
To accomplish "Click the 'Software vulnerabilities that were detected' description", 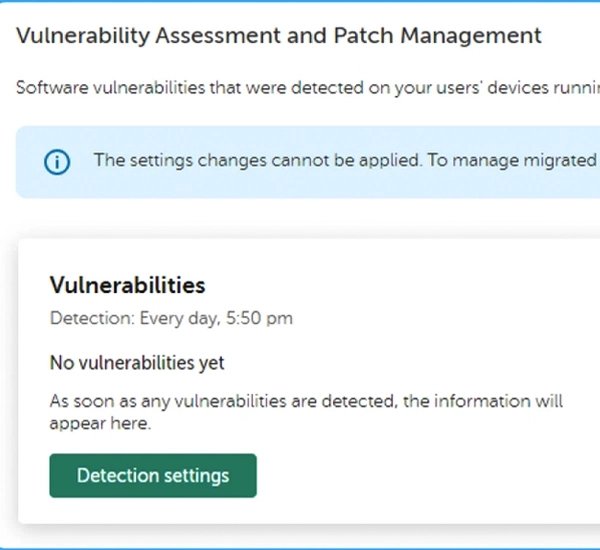I will (308, 88).
